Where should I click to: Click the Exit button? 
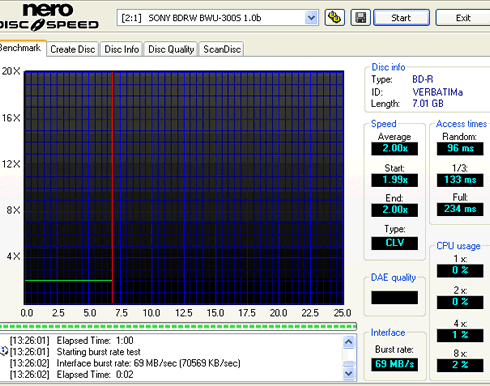click(463, 17)
